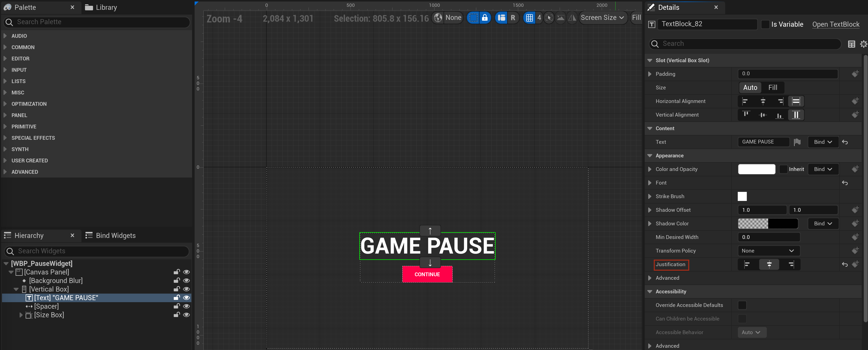This screenshot has width=868, height=350.
Task: Lock the GAME PAUSE text widget
Action: tap(177, 298)
